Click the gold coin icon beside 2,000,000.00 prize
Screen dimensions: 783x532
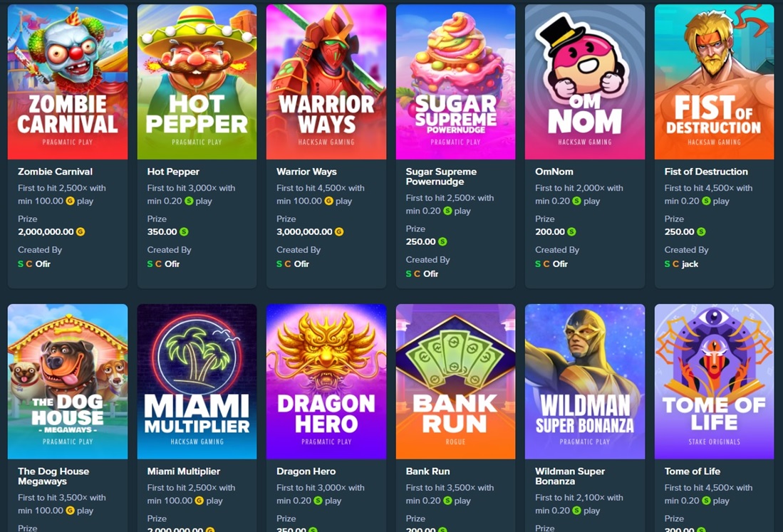[81, 231]
